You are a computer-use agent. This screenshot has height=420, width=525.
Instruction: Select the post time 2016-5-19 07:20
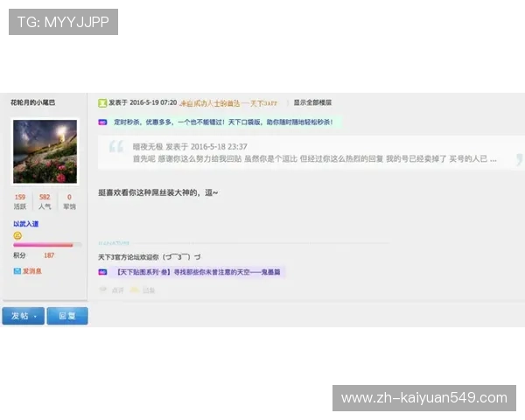pos(153,102)
